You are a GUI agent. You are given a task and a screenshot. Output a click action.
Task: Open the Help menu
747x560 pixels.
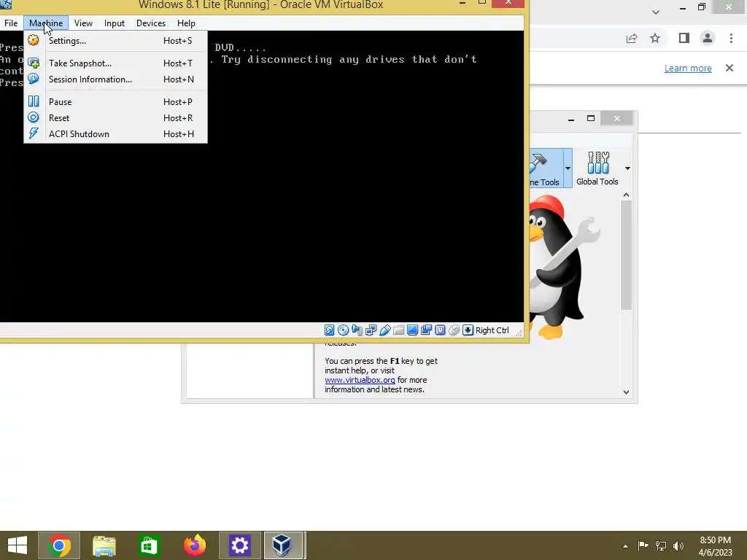click(186, 23)
